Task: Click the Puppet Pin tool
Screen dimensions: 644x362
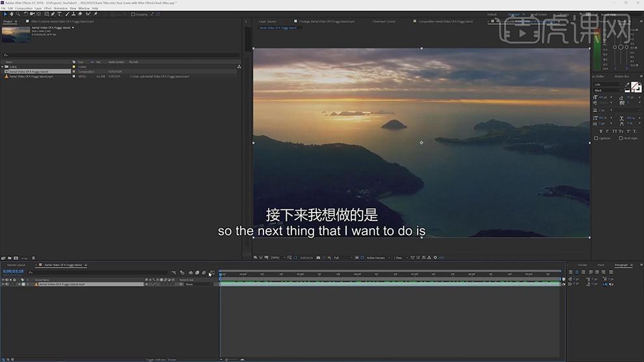Action: [96, 14]
